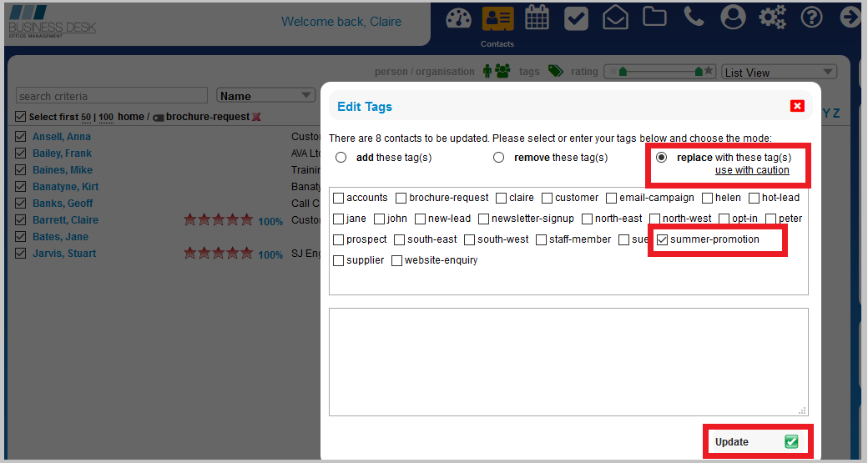Image resolution: width=868 pixels, height=463 pixels.
Task: Uncheck the select-all contacts checkbox
Action: [x=21, y=117]
